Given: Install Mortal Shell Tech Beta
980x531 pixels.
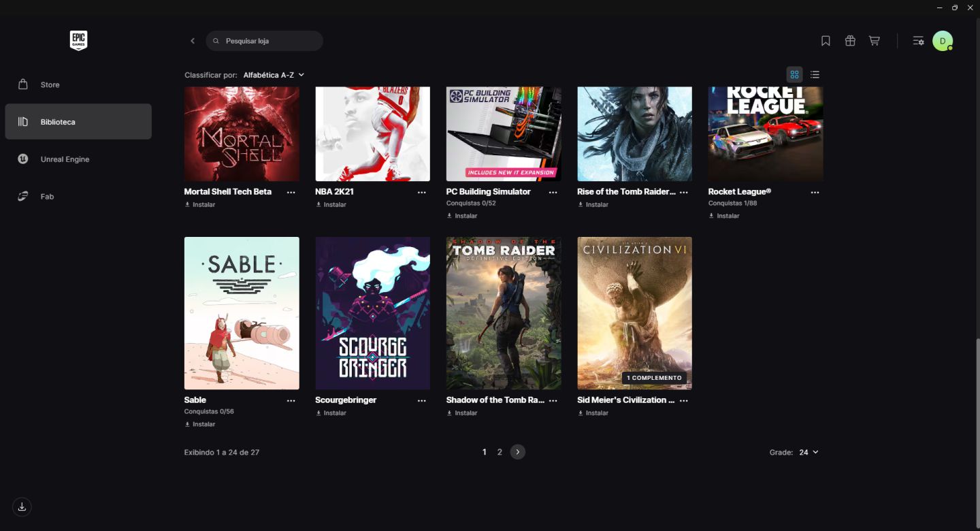Looking at the screenshot, I should [200, 204].
